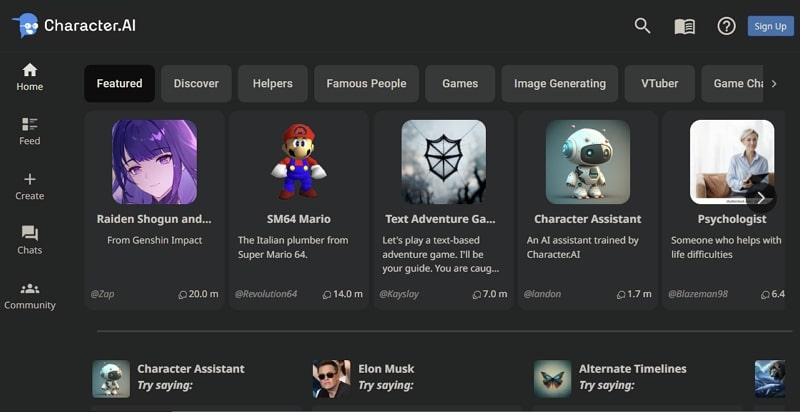The width and height of the screenshot is (800, 412).
Task: Expand more category tabs with the chevron
Action: pyautogui.click(x=773, y=84)
